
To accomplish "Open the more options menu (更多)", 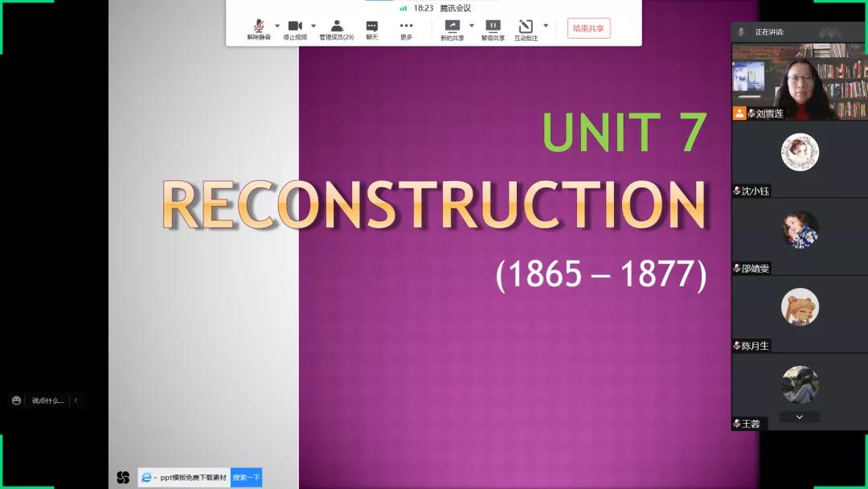I will [x=406, y=27].
